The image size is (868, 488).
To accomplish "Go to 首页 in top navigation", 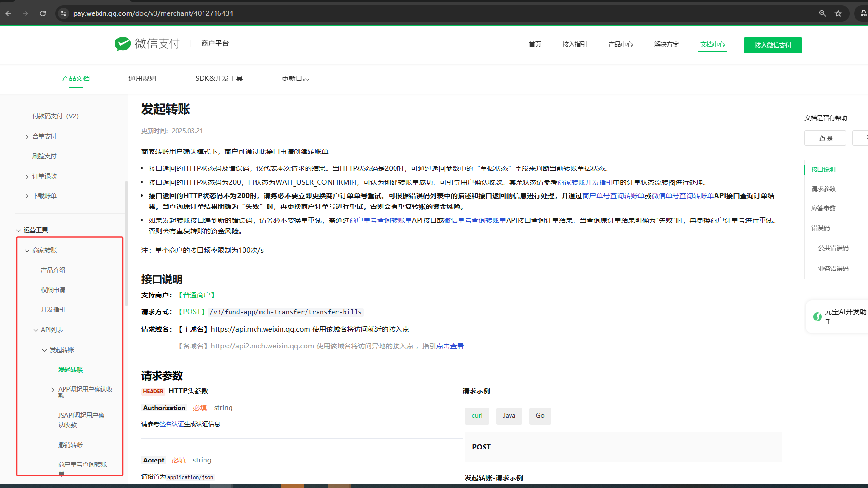I will coord(535,44).
